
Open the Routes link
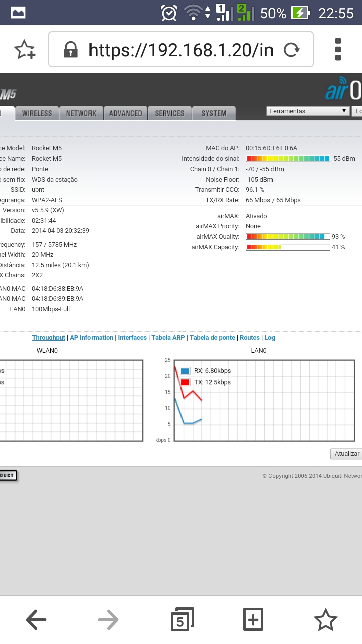pos(250,338)
